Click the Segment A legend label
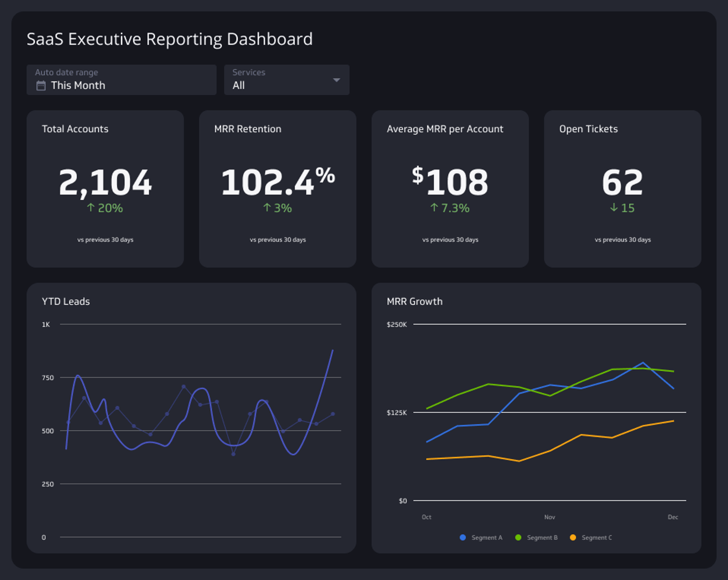The image size is (728, 580). click(x=487, y=538)
